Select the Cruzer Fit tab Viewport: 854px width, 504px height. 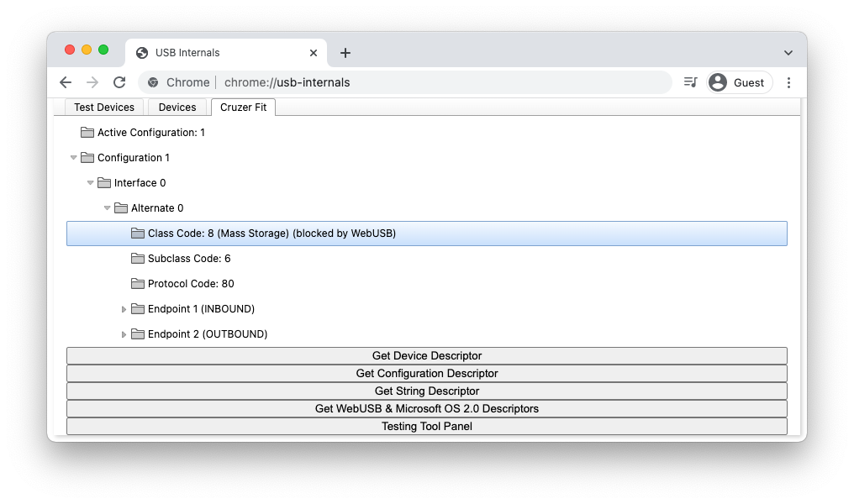(244, 108)
